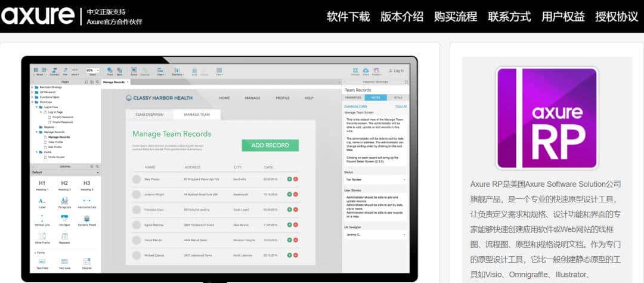Click the Connect tool icon in the toolbar
Screen dimensions: 644x283
point(55,71)
